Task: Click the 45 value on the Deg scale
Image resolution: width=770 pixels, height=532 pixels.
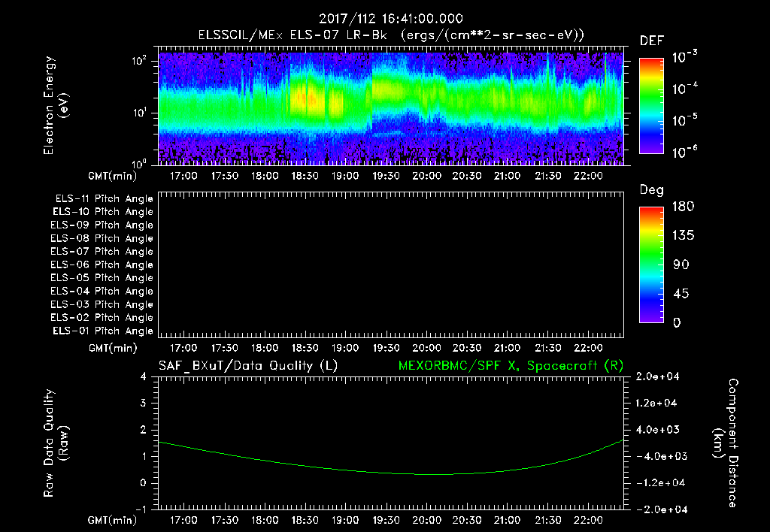Action: pos(681,294)
